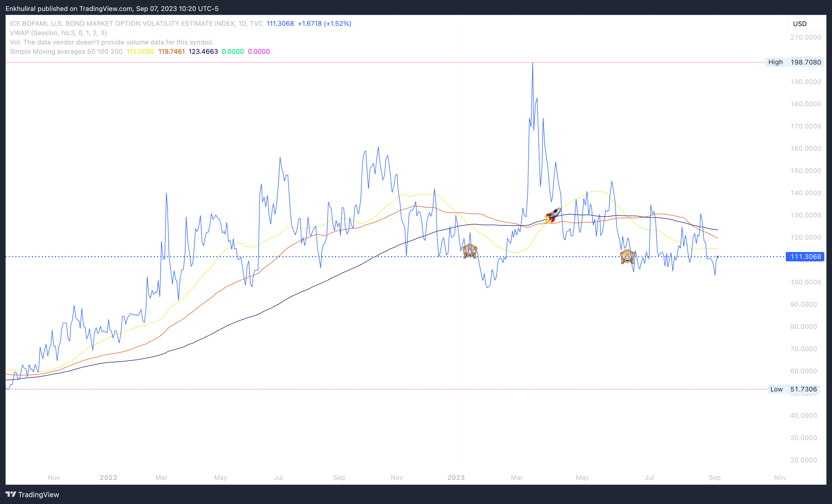Click the Vol indicator legend text
The width and height of the screenshot is (832, 504).
click(x=111, y=42)
